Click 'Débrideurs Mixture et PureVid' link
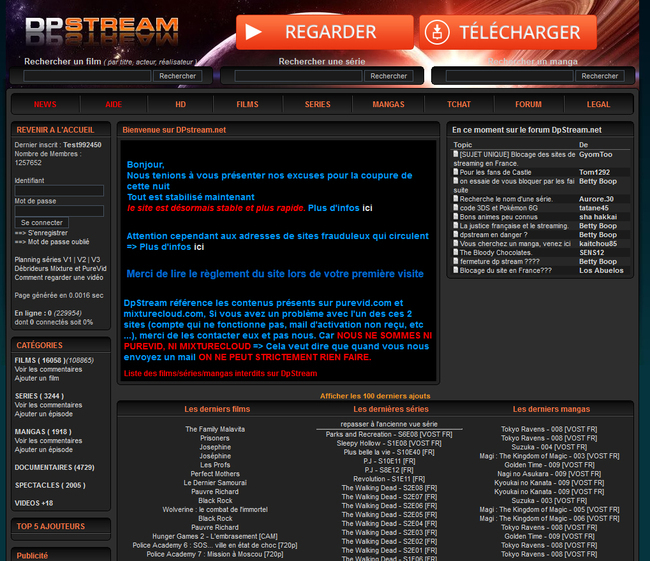The image size is (650, 561). pos(61,268)
